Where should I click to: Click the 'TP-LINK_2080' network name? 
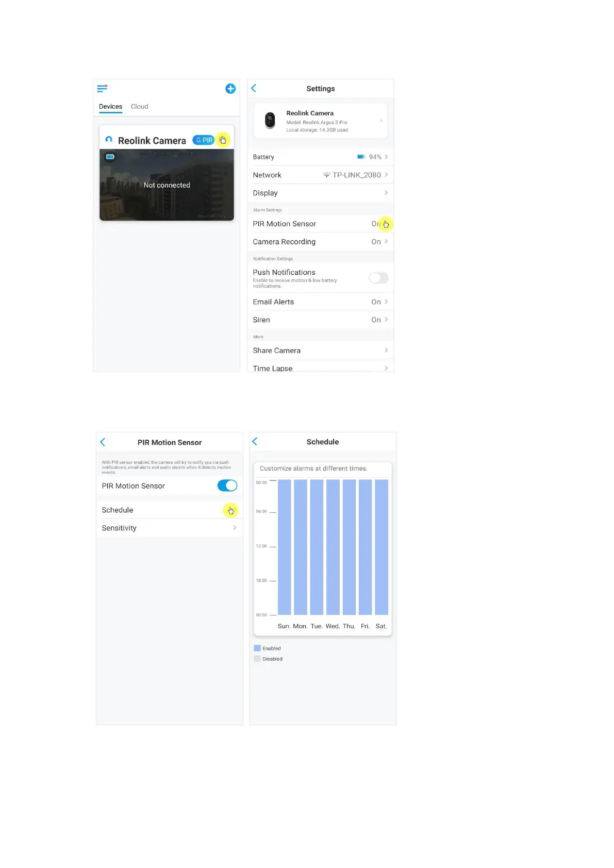(357, 175)
